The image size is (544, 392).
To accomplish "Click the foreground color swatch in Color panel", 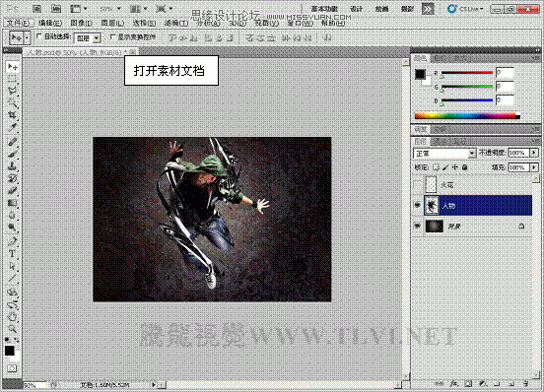I will click(x=420, y=74).
